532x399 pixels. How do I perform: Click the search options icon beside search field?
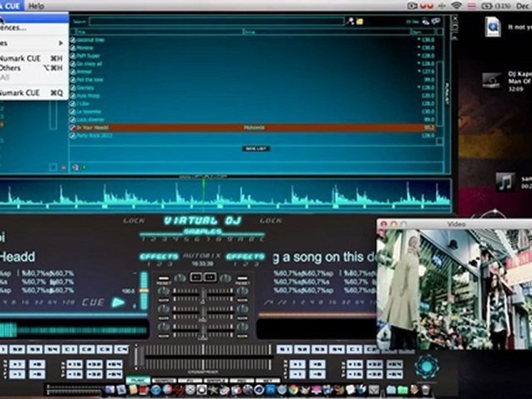point(350,22)
